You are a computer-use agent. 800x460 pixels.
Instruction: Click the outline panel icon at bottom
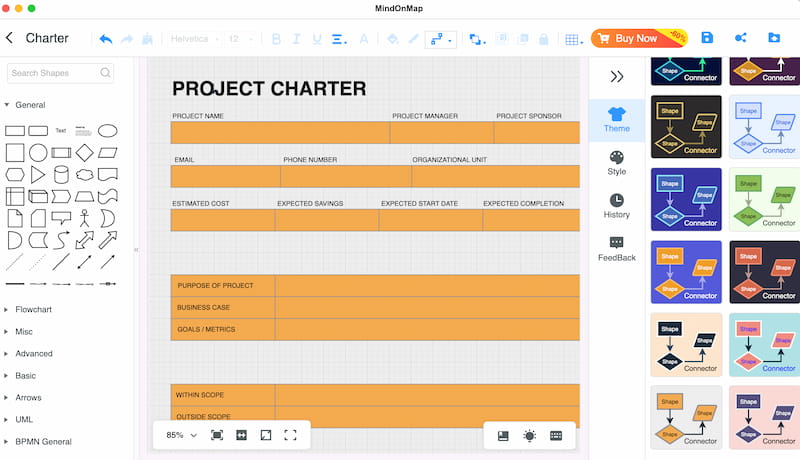click(x=503, y=436)
